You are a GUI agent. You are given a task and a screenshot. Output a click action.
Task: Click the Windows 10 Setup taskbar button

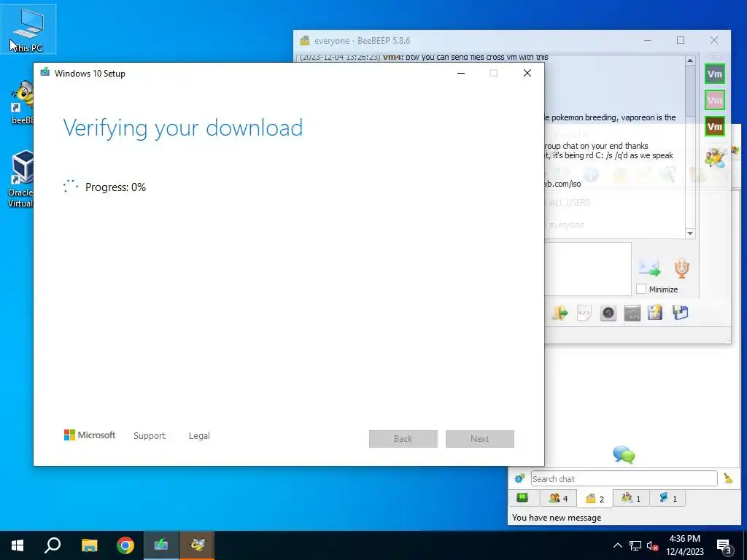[x=161, y=545]
